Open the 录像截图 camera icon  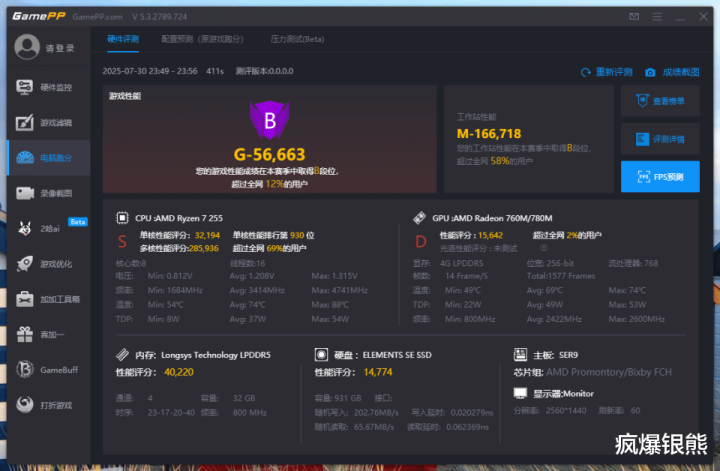(x=25, y=193)
